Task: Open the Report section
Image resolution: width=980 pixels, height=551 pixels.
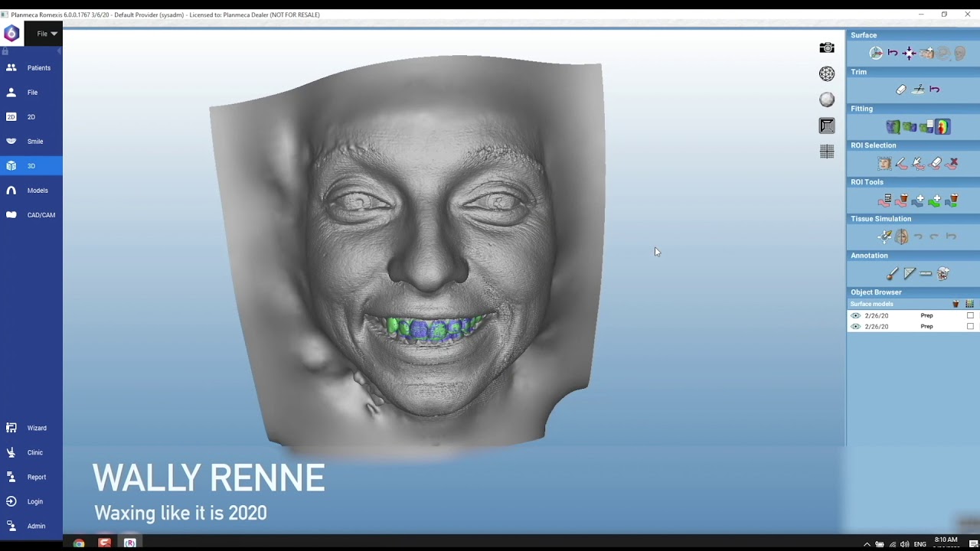Action: point(31,477)
